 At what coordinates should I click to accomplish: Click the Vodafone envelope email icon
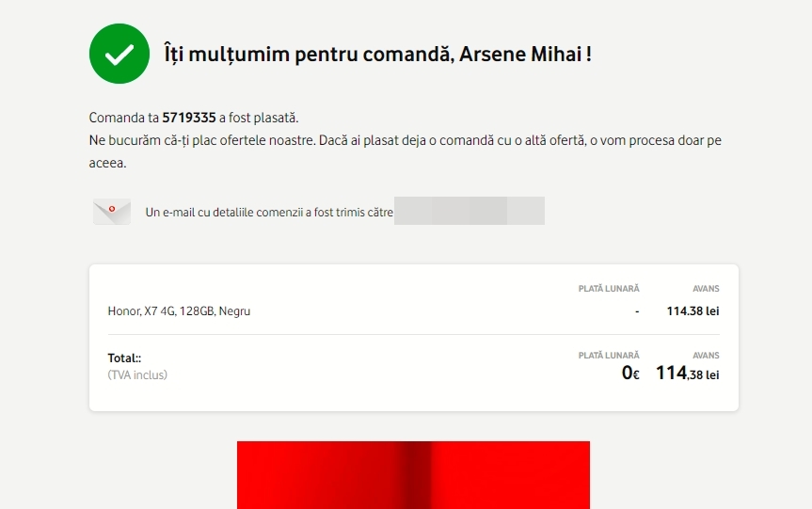(x=112, y=212)
